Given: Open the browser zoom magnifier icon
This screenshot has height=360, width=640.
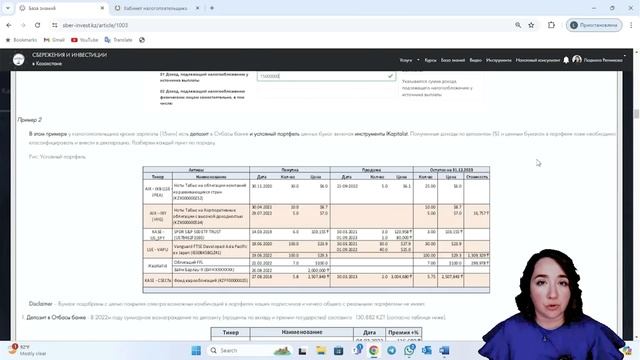Looking at the screenshot, I should tap(518, 25).
